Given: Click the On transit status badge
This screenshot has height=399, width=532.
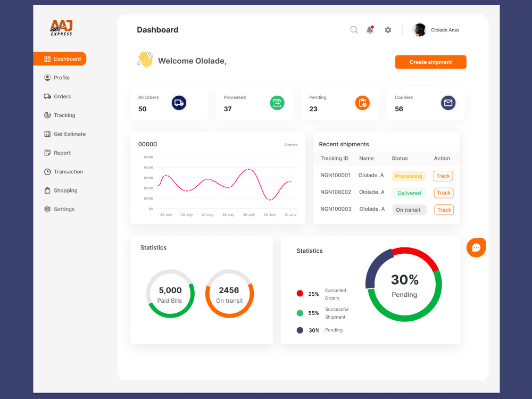Looking at the screenshot, I should point(409,210).
